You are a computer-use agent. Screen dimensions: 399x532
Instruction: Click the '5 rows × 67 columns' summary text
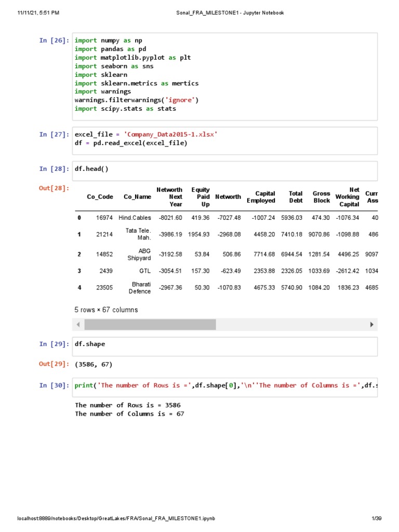[106, 310]
